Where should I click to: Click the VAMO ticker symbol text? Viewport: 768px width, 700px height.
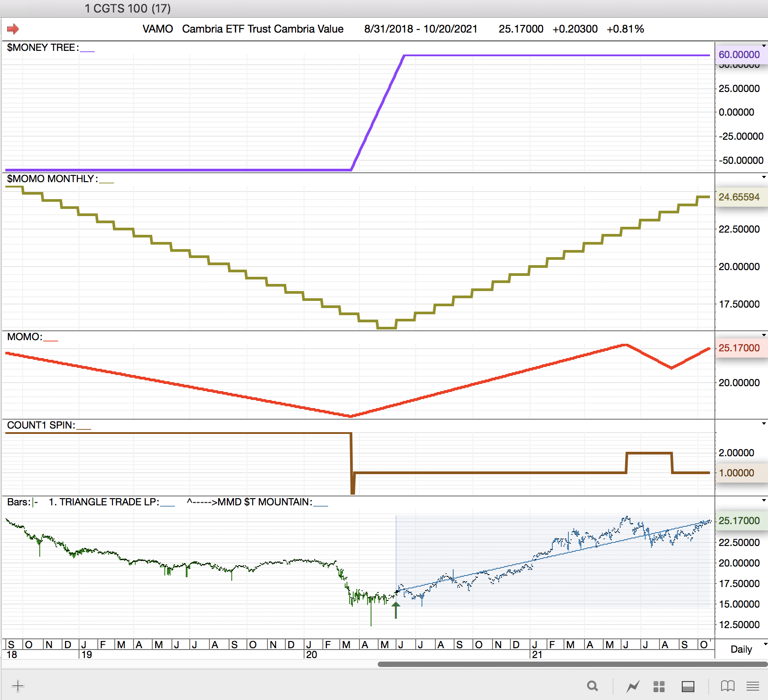(158, 29)
